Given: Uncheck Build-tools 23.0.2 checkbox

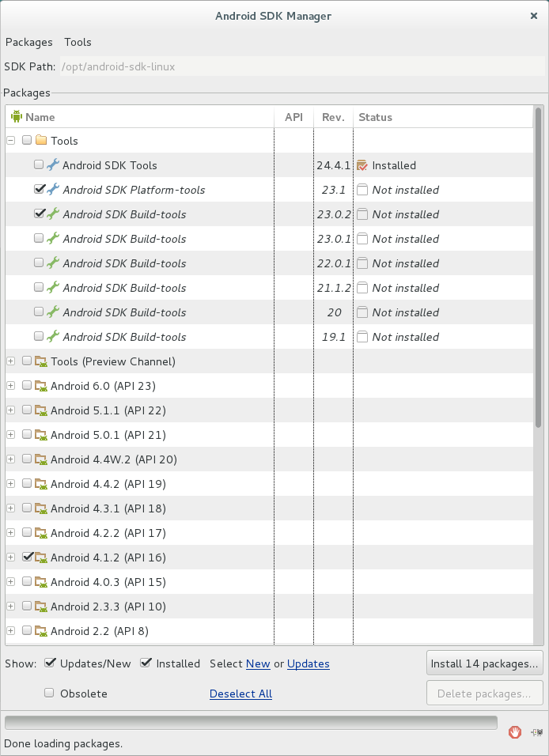Looking at the screenshot, I should click(x=39, y=213).
